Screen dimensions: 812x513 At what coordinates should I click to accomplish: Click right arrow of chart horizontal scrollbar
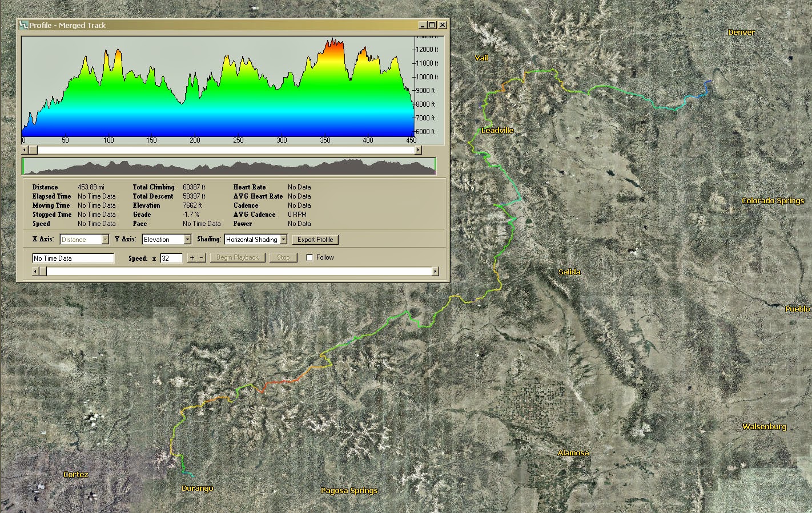(418, 150)
